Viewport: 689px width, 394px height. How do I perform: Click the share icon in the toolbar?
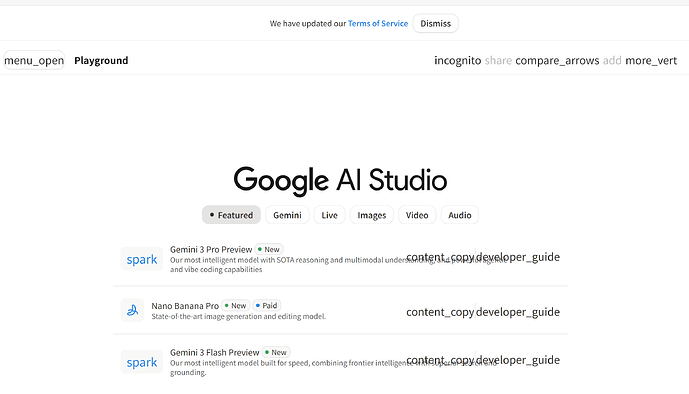(x=498, y=60)
